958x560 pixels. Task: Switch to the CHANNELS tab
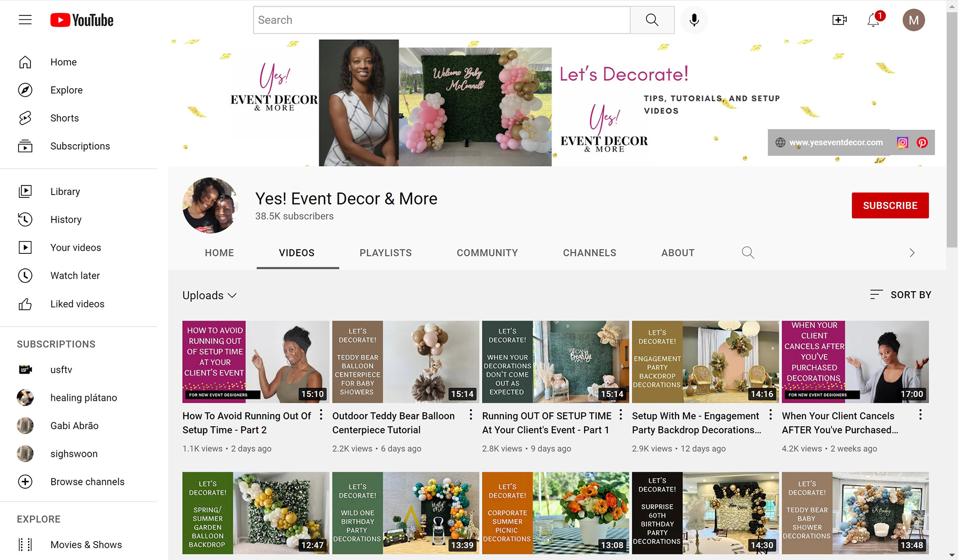pyautogui.click(x=590, y=253)
